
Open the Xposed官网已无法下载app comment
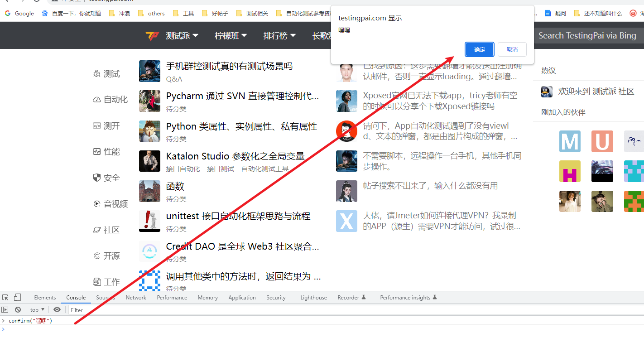440,101
